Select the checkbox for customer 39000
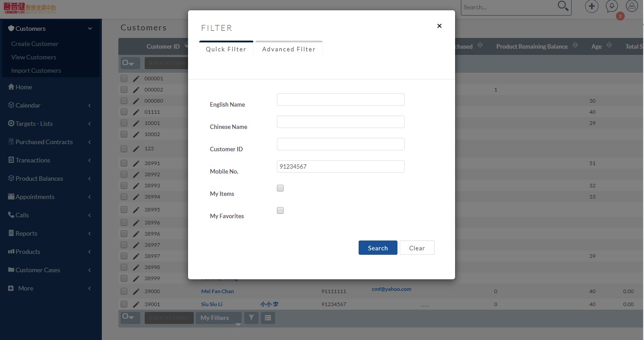Screen dimensions: 644x340 124,291
